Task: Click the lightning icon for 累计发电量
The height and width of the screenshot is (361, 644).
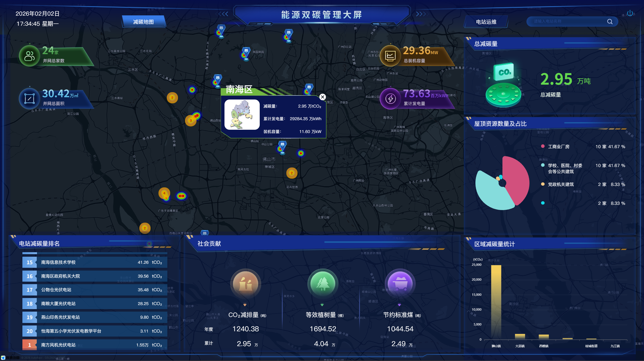Action: tap(390, 99)
